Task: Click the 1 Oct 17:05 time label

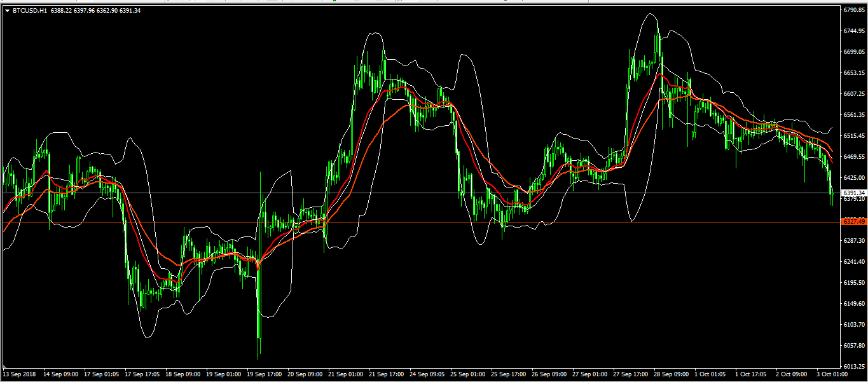Action: pyautogui.click(x=750, y=375)
